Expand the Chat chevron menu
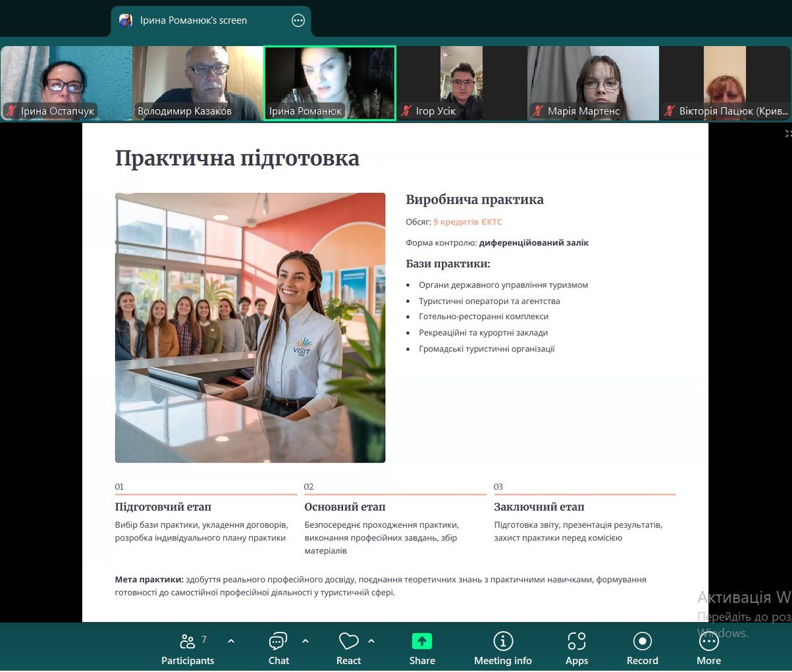This screenshot has height=672, width=792. pos(305,640)
